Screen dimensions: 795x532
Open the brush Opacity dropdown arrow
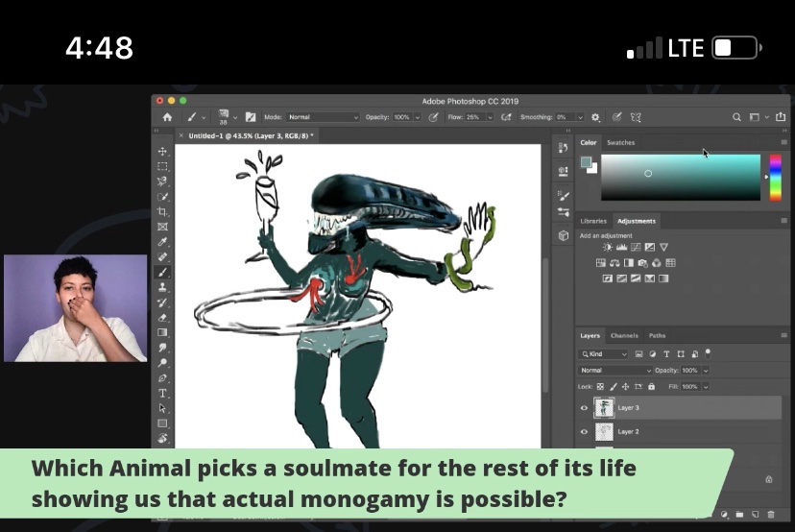tap(418, 117)
